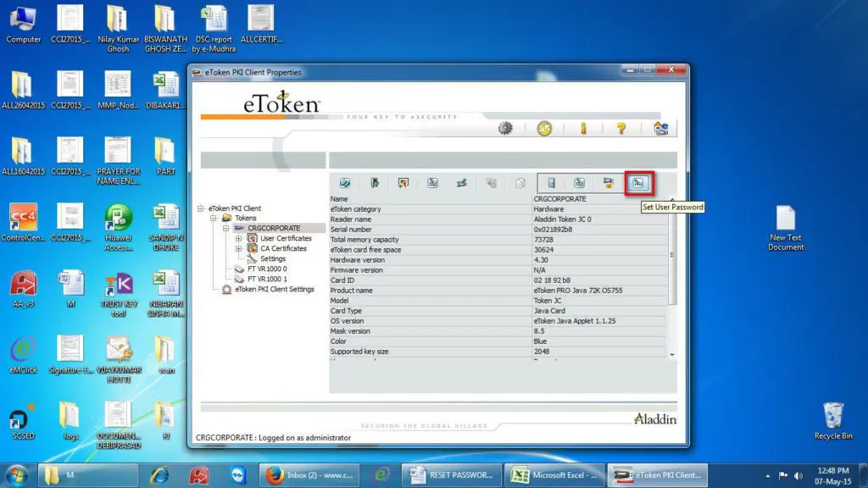868x488 pixels.
Task: Click the orange information 'i' icon
Action: 583,129
